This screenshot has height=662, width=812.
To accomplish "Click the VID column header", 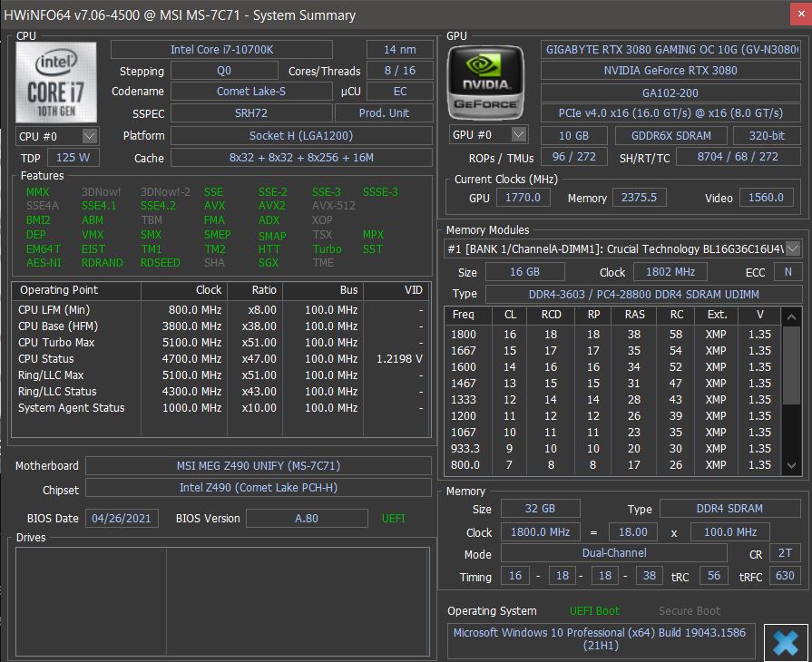I will click(396, 290).
